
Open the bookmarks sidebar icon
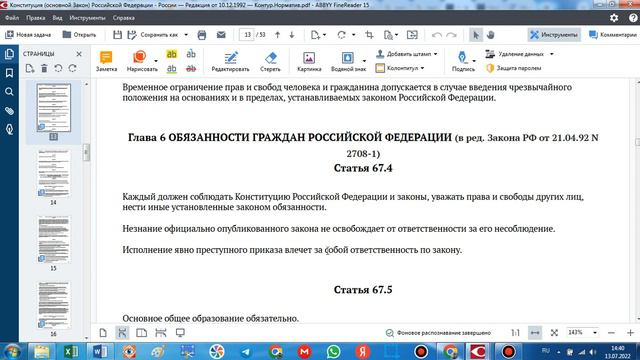(x=9, y=73)
